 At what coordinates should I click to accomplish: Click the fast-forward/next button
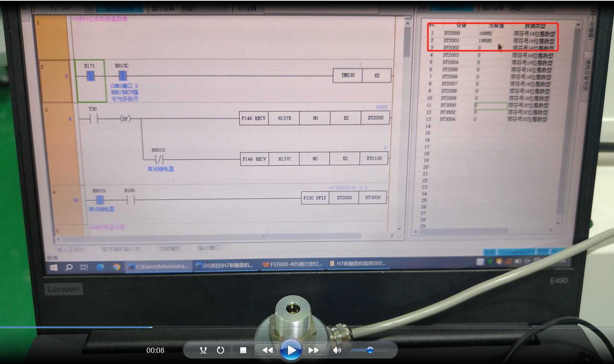point(314,350)
